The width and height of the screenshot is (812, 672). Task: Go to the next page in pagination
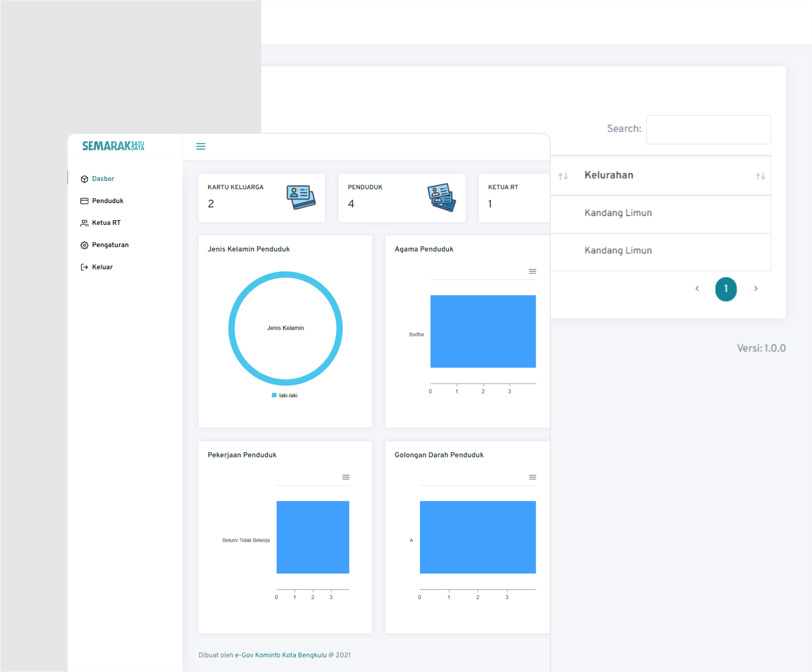(756, 289)
